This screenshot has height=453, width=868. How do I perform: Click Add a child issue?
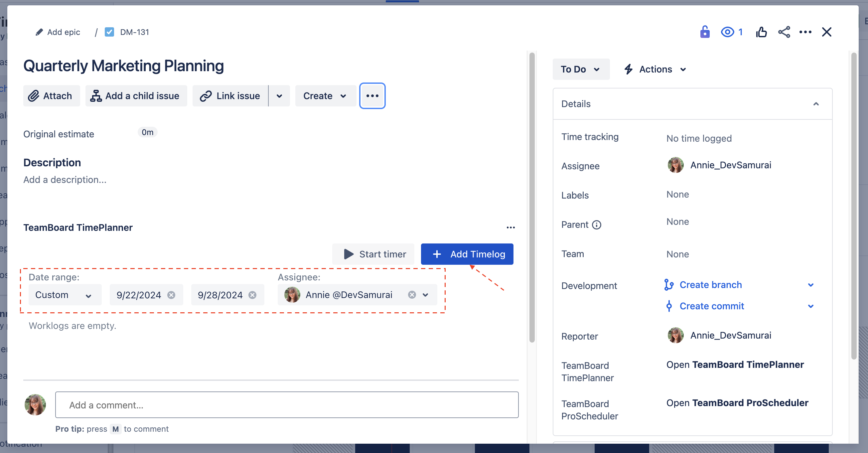coord(136,96)
